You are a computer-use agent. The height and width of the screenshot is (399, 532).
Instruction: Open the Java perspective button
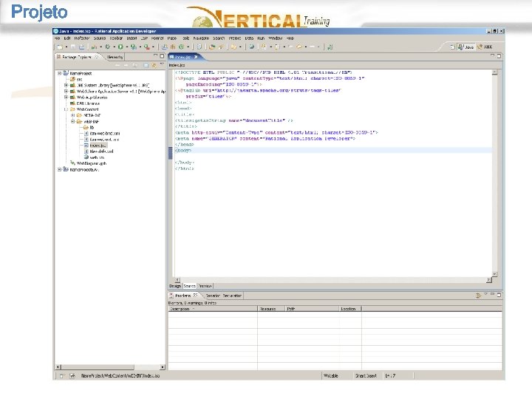point(465,47)
